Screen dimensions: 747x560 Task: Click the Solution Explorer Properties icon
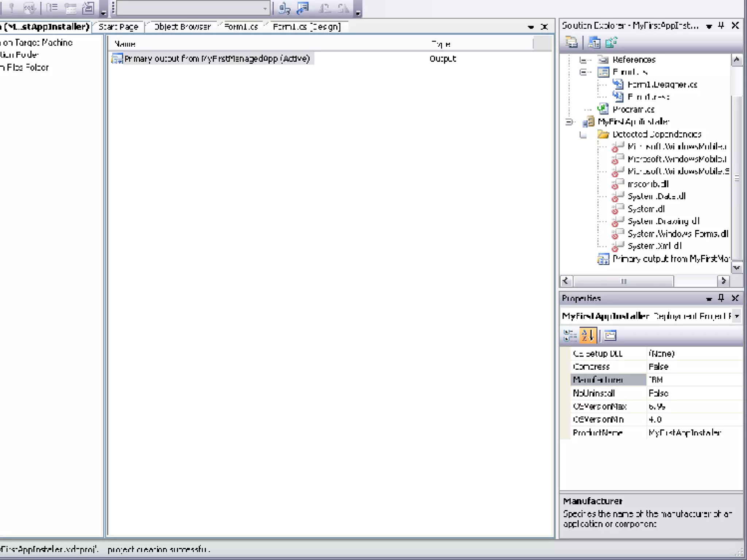tap(571, 42)
